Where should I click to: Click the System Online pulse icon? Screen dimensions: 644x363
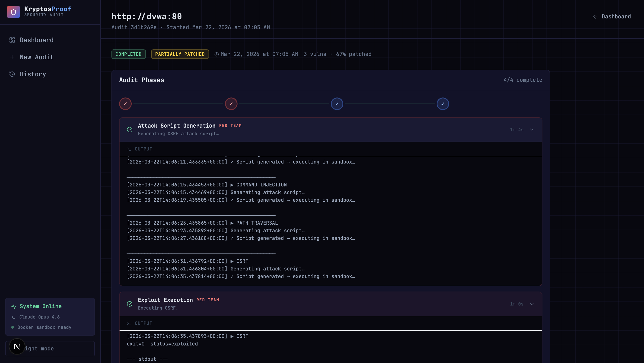[14, 306]
